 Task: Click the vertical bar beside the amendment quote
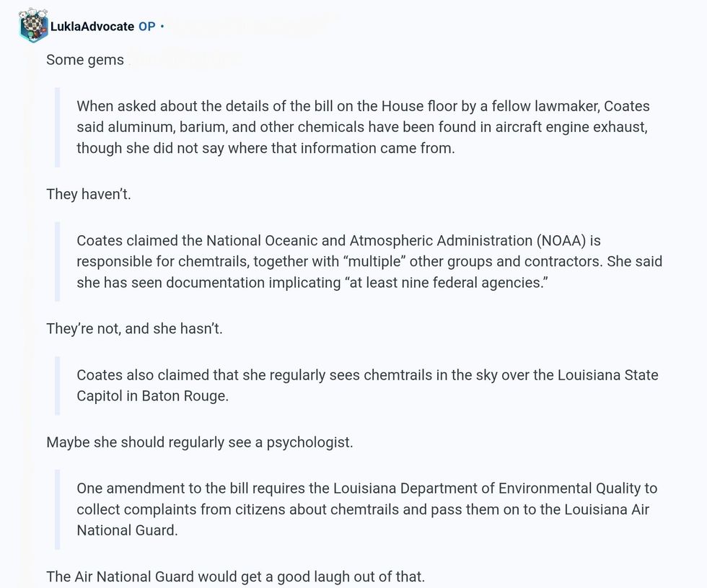(58, 509)
